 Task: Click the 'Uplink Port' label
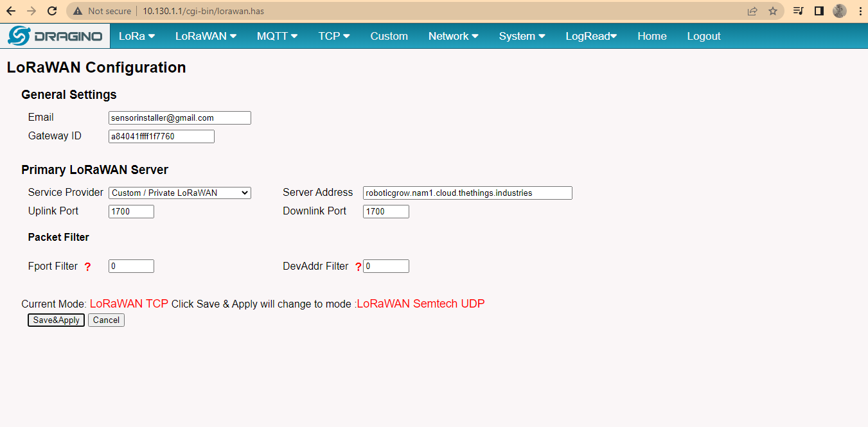(x=53, y=211)
